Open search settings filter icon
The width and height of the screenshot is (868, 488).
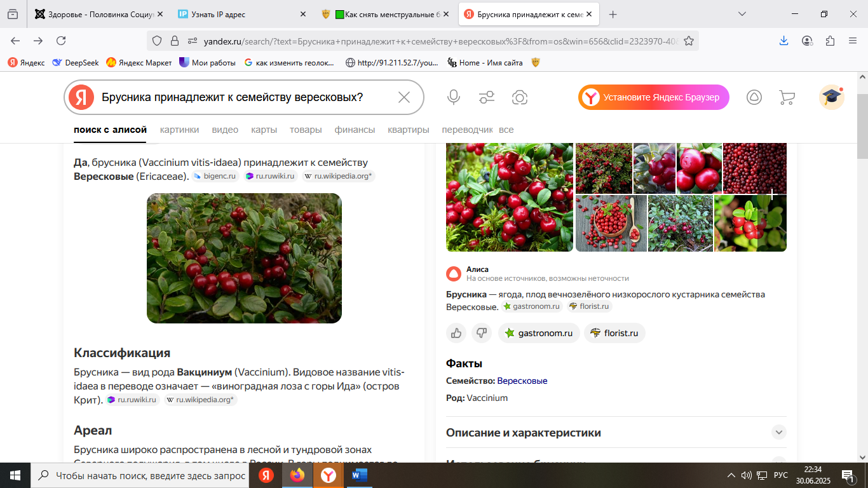pos(487,97)
